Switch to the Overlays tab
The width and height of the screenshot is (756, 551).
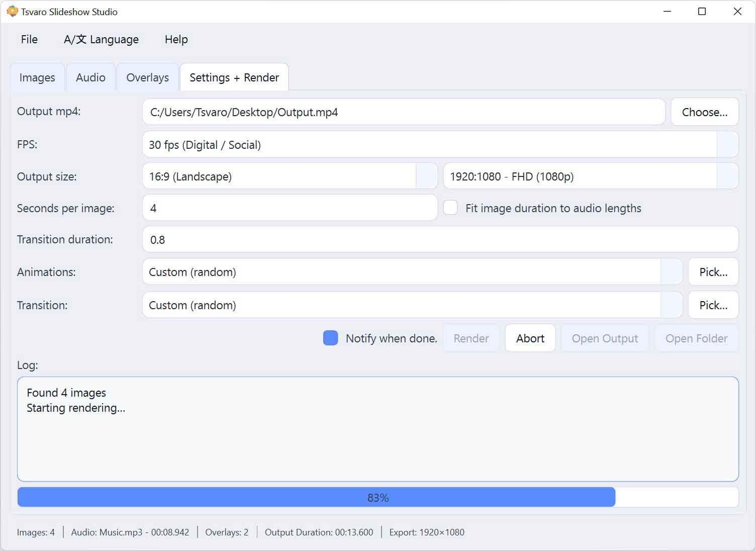[x=147, y=77]
